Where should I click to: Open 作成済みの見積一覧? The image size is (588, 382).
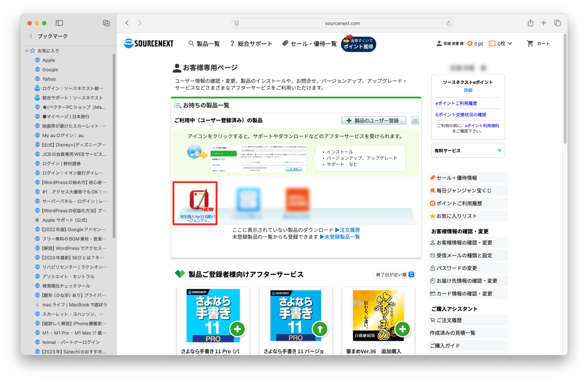468,333
